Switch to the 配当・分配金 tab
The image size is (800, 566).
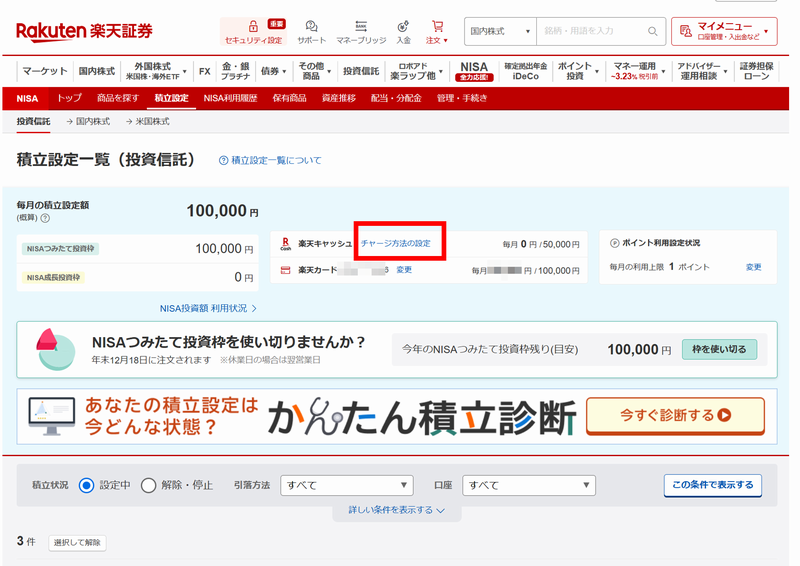396,98
